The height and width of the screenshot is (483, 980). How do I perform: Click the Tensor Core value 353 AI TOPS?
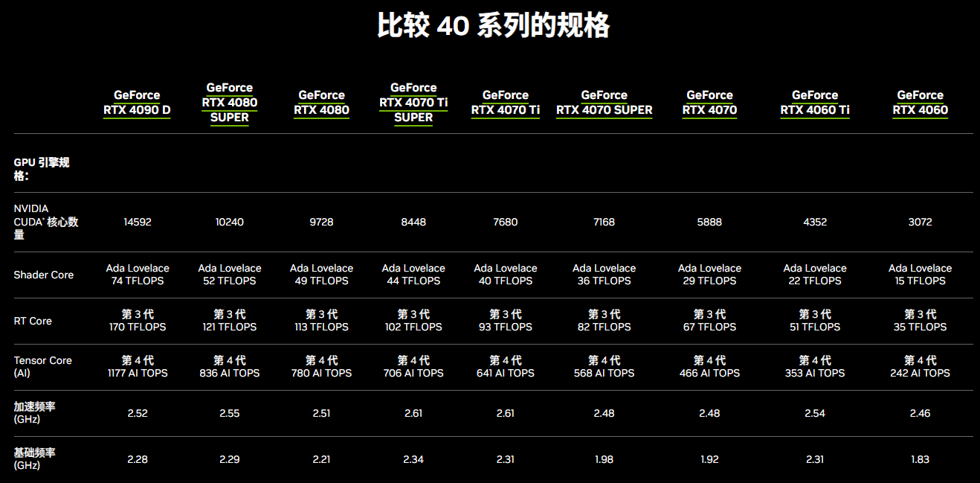coord(815,373)
